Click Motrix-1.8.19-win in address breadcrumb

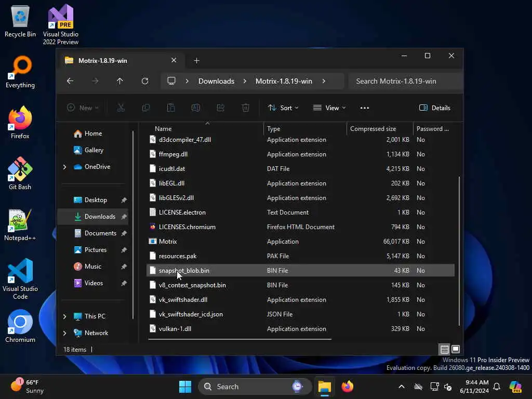coord(284,81)
